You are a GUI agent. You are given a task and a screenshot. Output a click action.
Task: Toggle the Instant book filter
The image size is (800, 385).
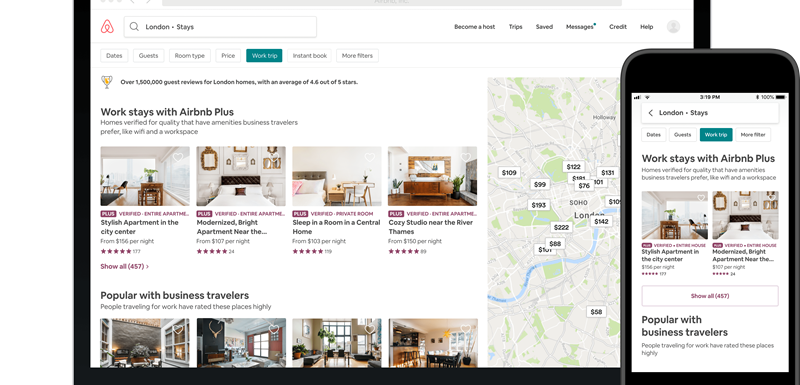(310, 56)
